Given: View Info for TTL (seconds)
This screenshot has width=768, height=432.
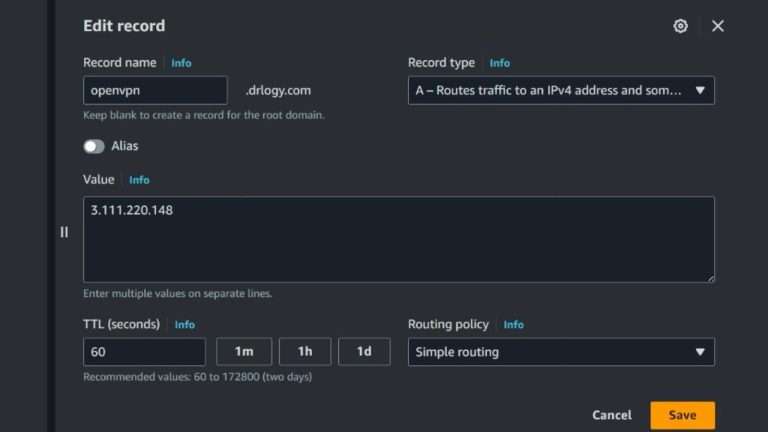Looking at the screenshot, I should tap(185, 325).
